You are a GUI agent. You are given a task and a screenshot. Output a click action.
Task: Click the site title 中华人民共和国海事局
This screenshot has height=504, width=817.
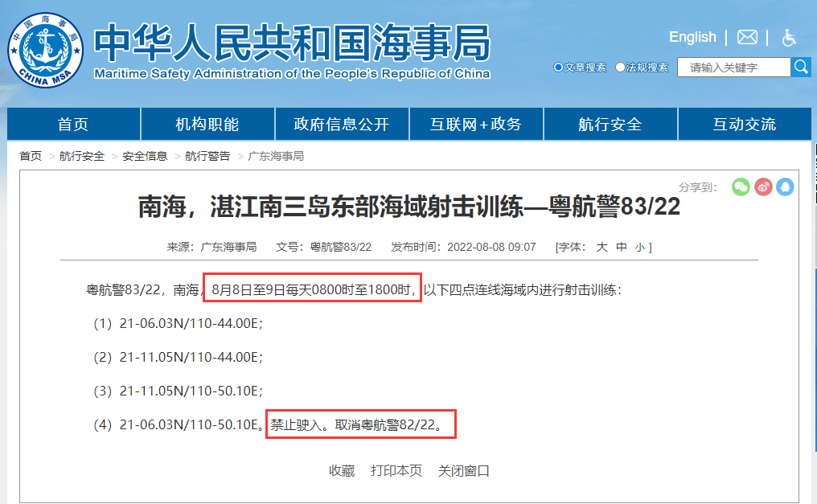(x=293, y=43)
